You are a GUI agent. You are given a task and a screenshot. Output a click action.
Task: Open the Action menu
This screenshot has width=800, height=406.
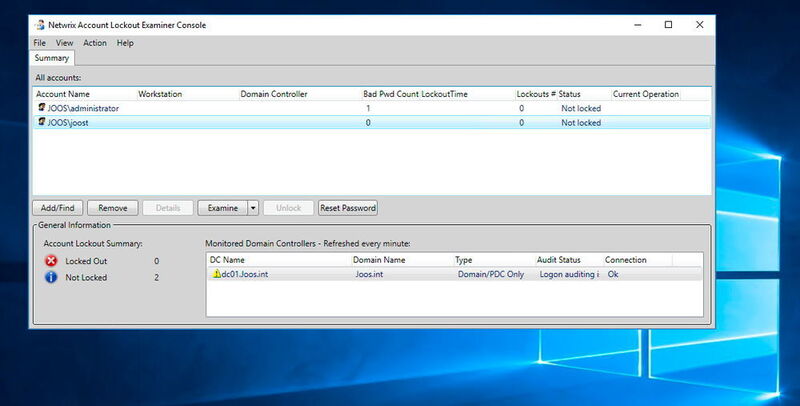(95, 43)
